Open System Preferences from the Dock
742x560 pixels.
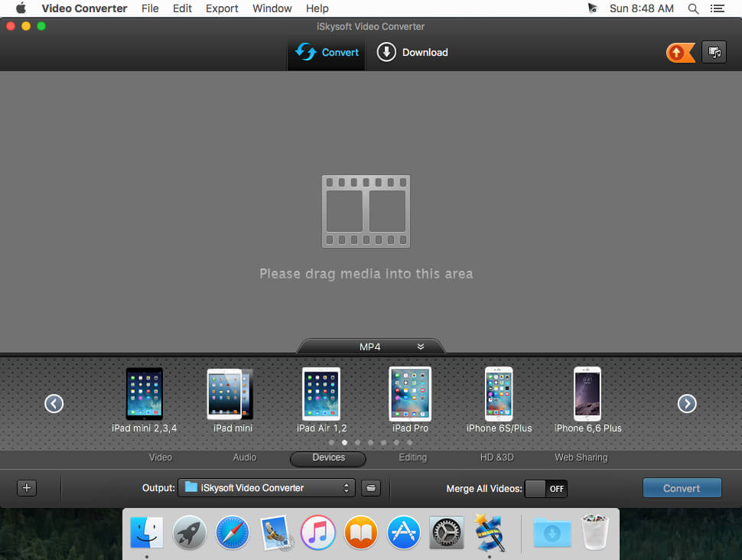[x=446, y=532]
